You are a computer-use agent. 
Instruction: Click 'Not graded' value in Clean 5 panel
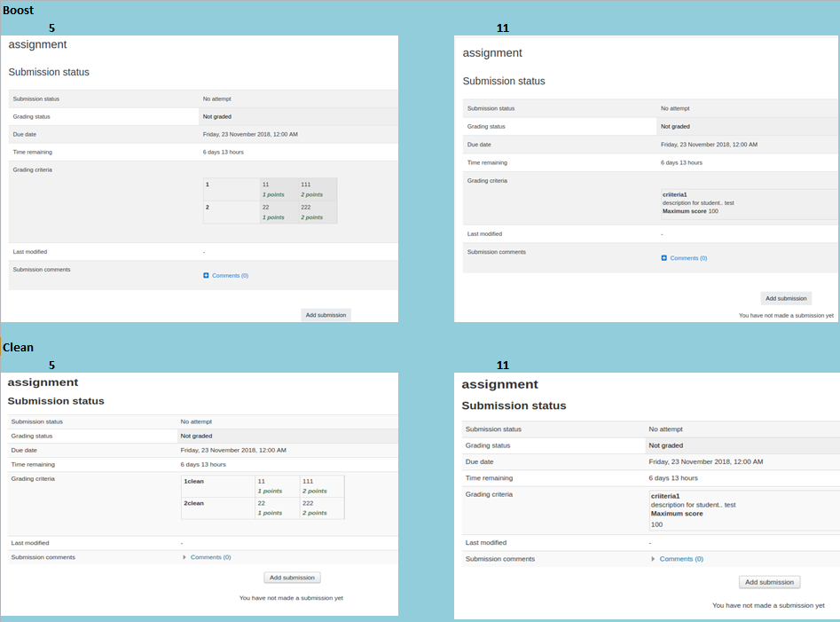[x=196, y=436]
